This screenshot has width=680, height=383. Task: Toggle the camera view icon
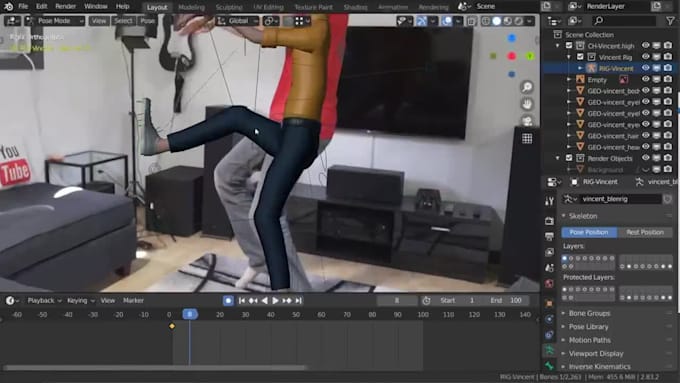click(527, 121)
